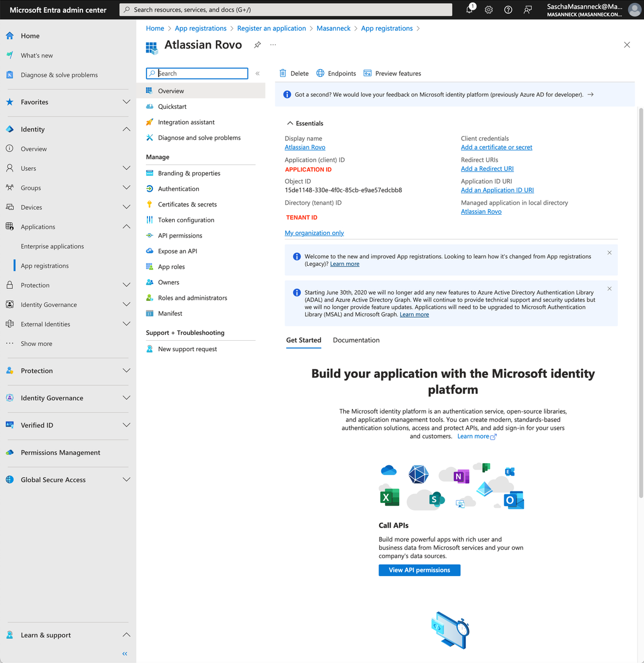Viewport: 644px width, 663px height.
Task: Open Diagnose and solve problems menu item
Action: pyautogui.click(x=200, y=138)
